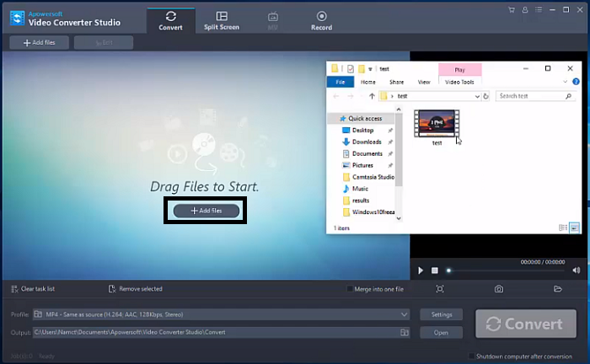Select the test video thumbnail
Viewport: 590px width, 364px height.
[437, 124]
